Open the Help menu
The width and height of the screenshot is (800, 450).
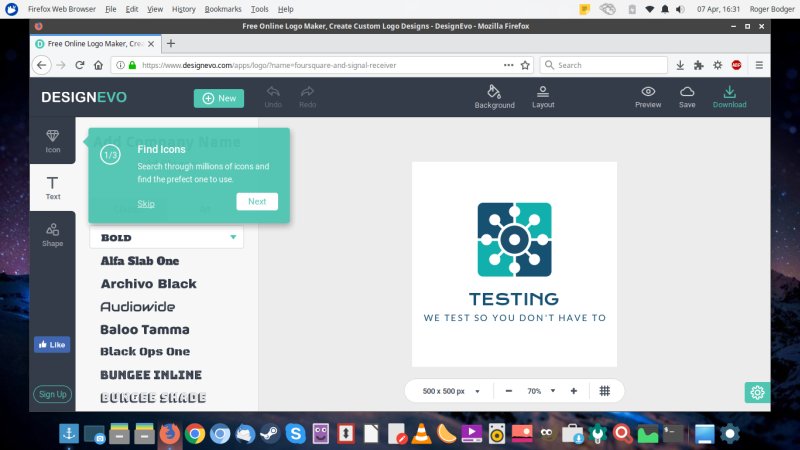286,9
